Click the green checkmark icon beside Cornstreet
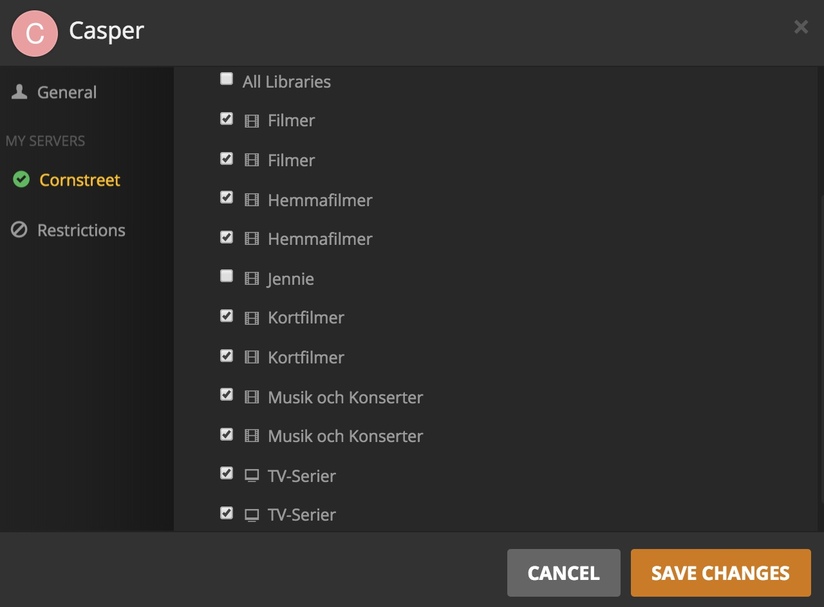 21,180
